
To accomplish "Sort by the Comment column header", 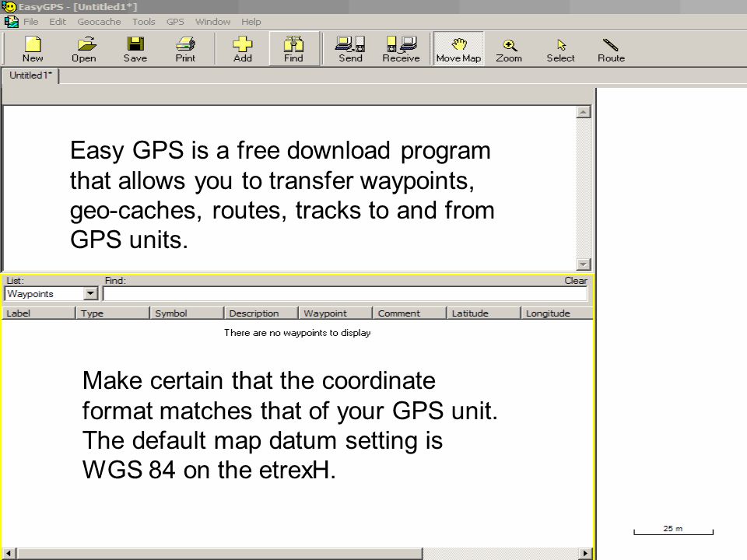I will (410, 313).
